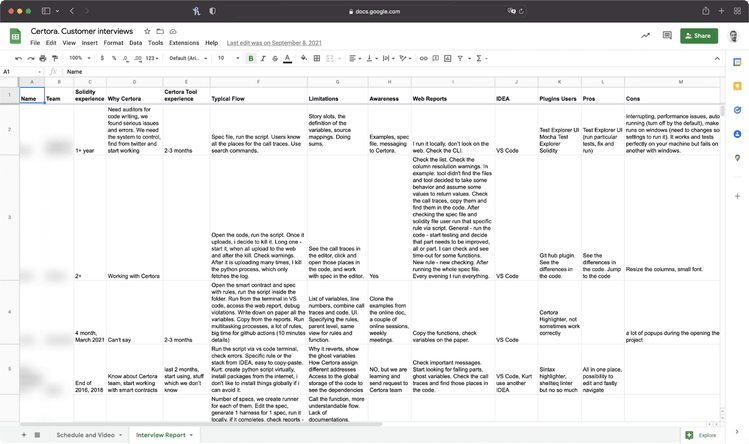Open the text color picker
The width and height of the screenshot is (749, 444).
click(288, 58)
